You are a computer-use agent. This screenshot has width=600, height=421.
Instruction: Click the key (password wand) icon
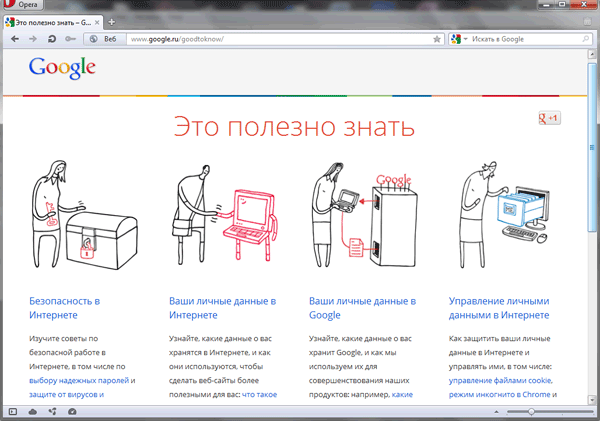(x=69, y=39)
